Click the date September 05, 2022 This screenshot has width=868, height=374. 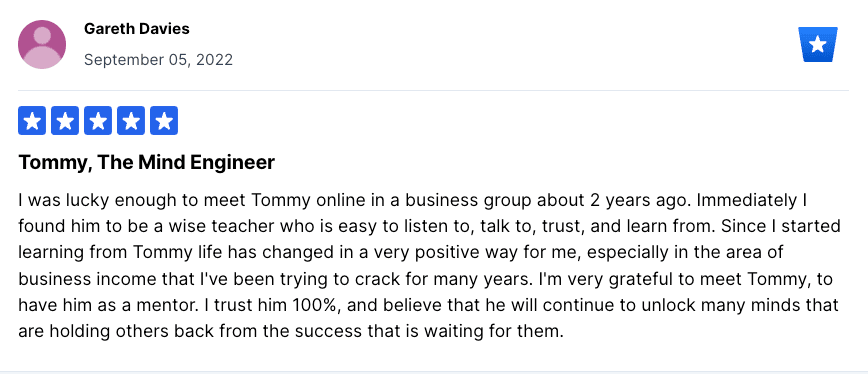click(x=158, y=60)
